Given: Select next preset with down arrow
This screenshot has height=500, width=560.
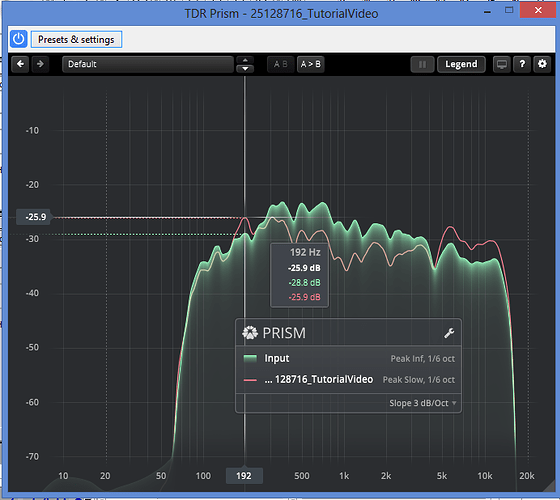Looking at the screenshot, I should (x=245, y=69).
